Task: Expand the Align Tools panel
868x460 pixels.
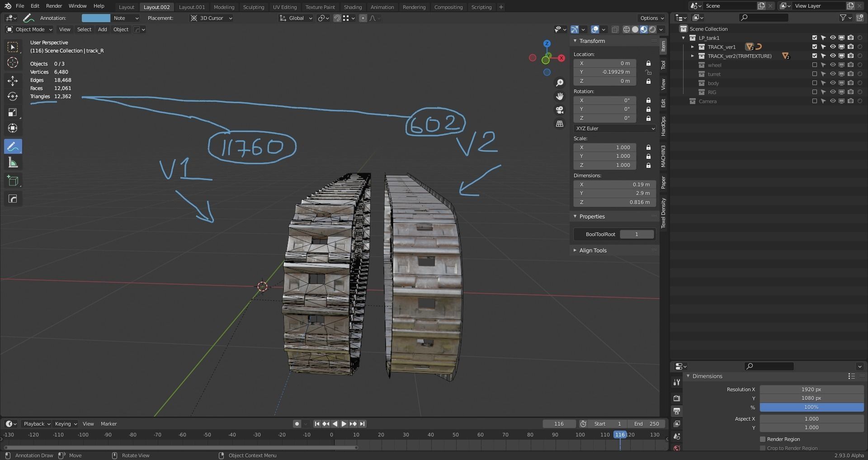Action: tap(575, 250)
